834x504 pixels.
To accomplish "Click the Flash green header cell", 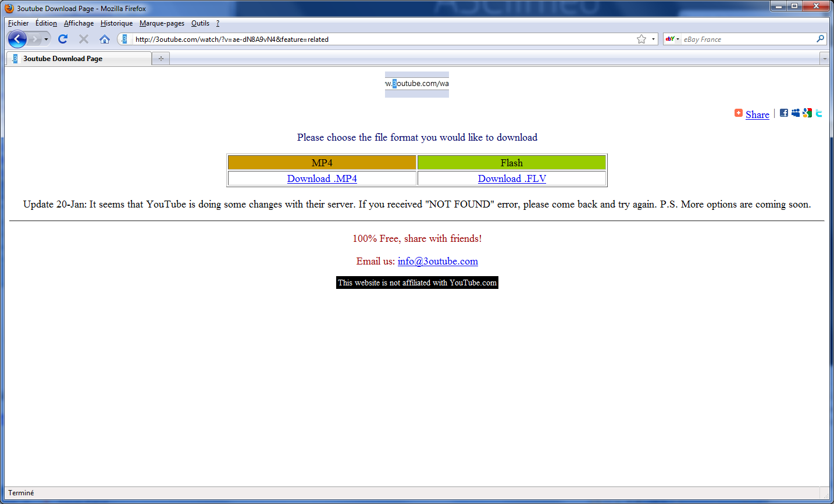I will click(512, 163).
